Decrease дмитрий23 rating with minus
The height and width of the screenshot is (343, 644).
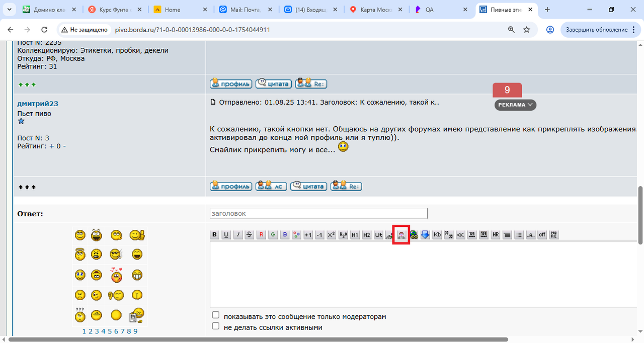click(x=64, y=146)
